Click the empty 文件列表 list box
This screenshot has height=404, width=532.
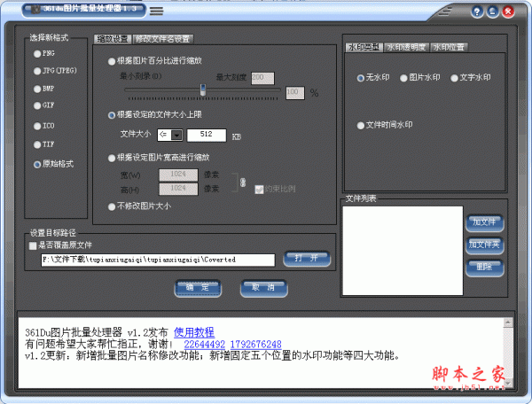click(x=403, y=251)
